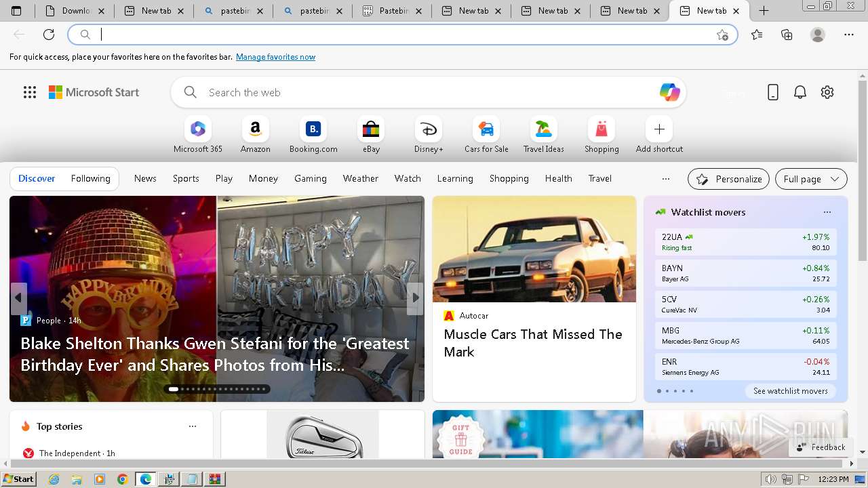This screenshot has width=868, height=488.
Task: Open the mobile phone icon
Action: pyautogui.click(x=773, y=92)
